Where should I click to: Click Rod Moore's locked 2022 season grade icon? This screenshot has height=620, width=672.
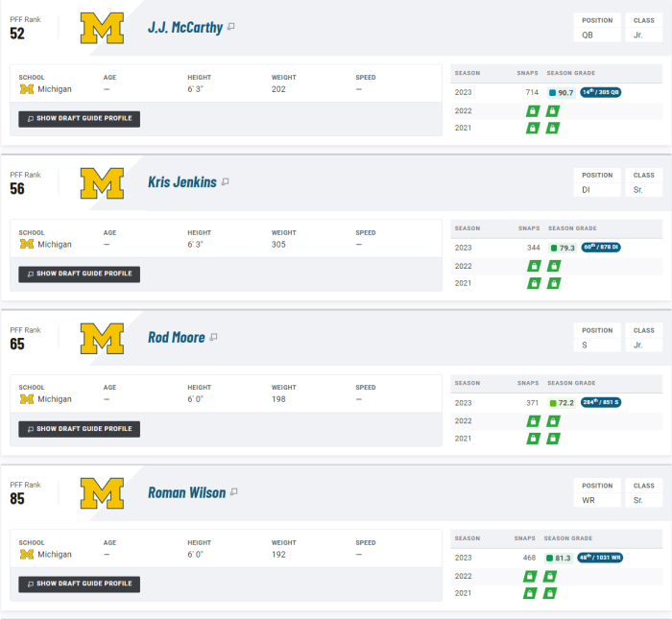(553, 421)
